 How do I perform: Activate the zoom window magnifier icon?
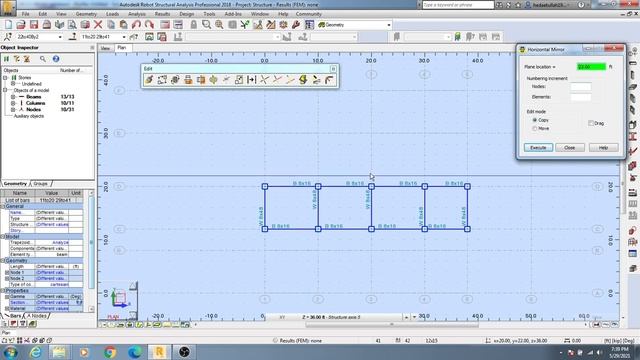point(207,25)
